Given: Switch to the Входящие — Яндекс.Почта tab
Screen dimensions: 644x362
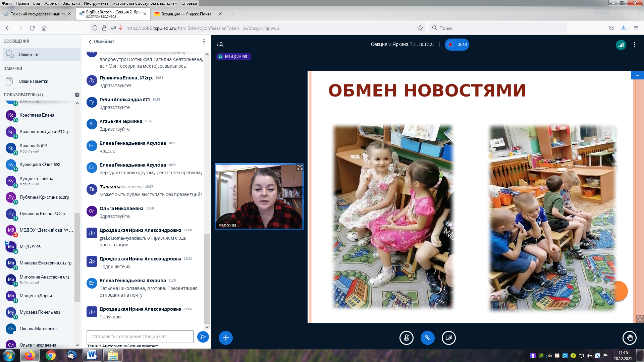Looking at the screenshot, I should 186,14.
